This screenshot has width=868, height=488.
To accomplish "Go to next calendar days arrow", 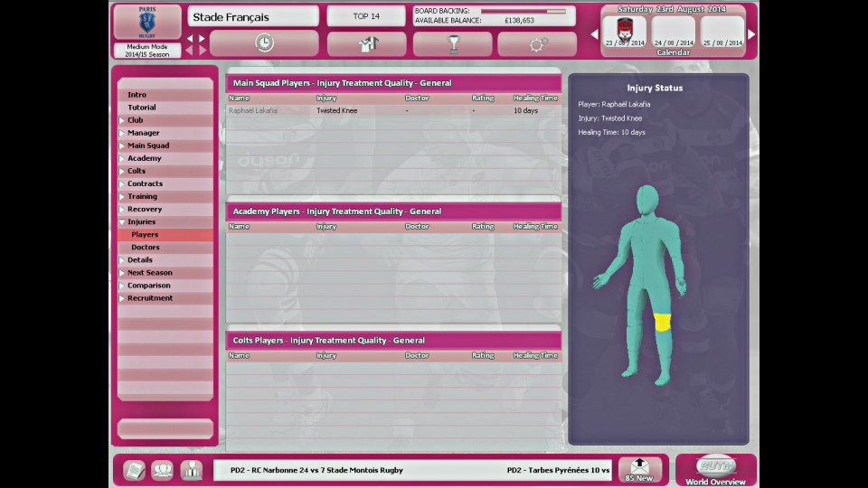I will [751, 33].
